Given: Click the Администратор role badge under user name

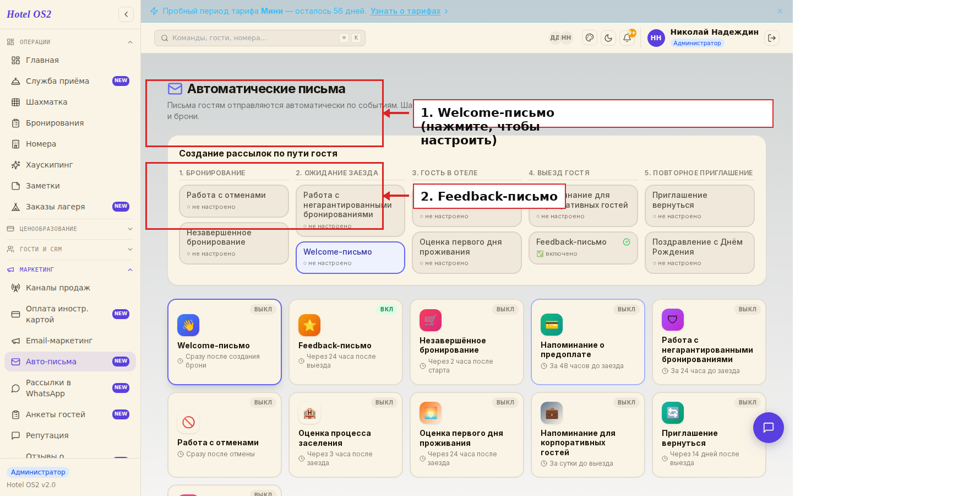Looking at the screenshot, I should [697, 43].
